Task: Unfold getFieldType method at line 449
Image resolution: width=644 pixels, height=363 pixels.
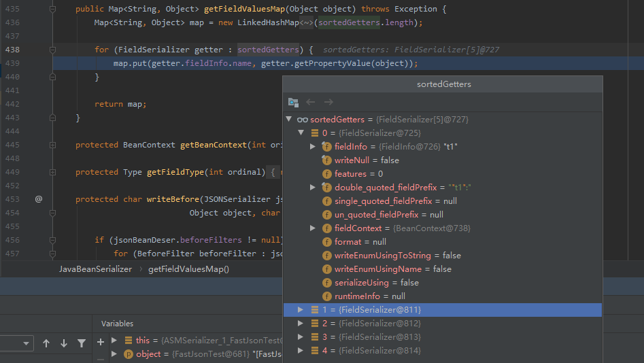Action: click(x=52, y=172)
